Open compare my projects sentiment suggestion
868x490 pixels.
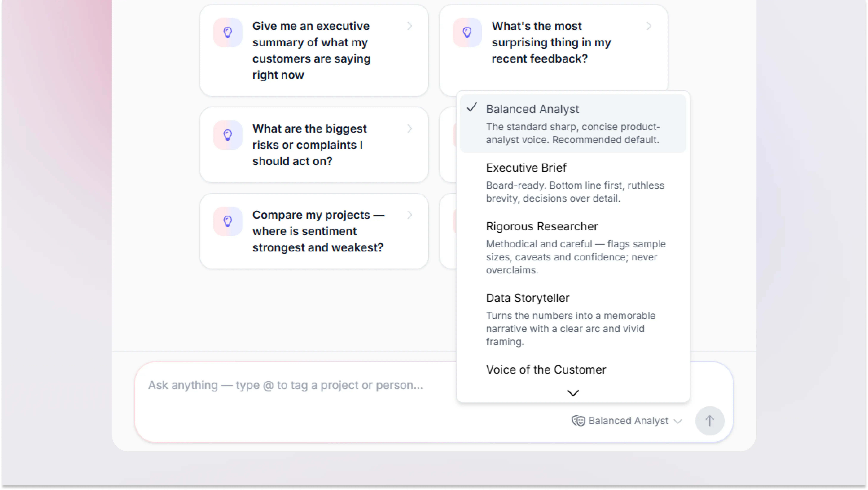(314, 231)
